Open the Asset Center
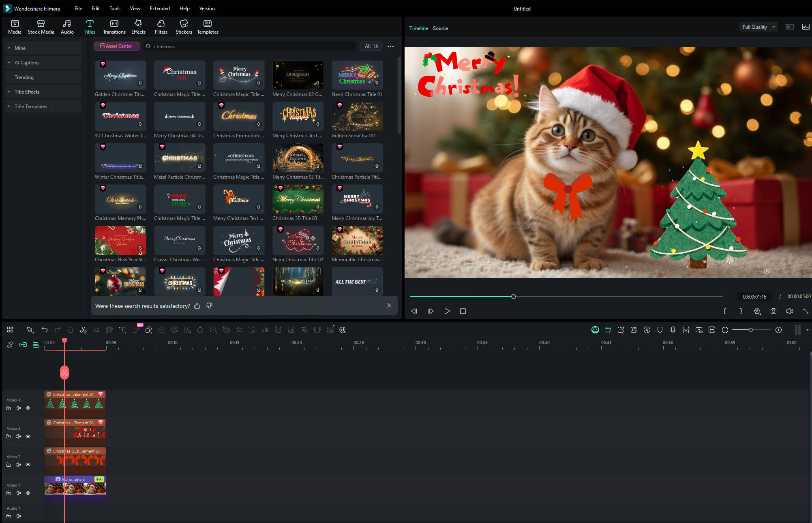Screen dimensions: 812x523 click(x=117, y=46)
